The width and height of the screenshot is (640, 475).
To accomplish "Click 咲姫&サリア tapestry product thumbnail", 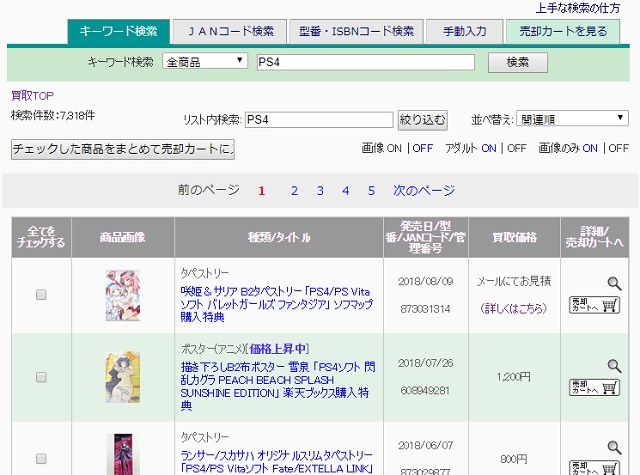I will click(x=123, y=295).
